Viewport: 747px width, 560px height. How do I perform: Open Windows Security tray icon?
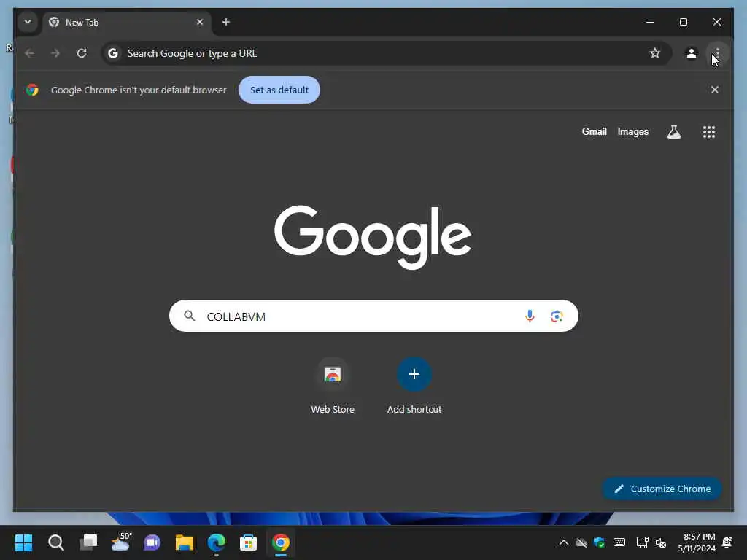600,542
